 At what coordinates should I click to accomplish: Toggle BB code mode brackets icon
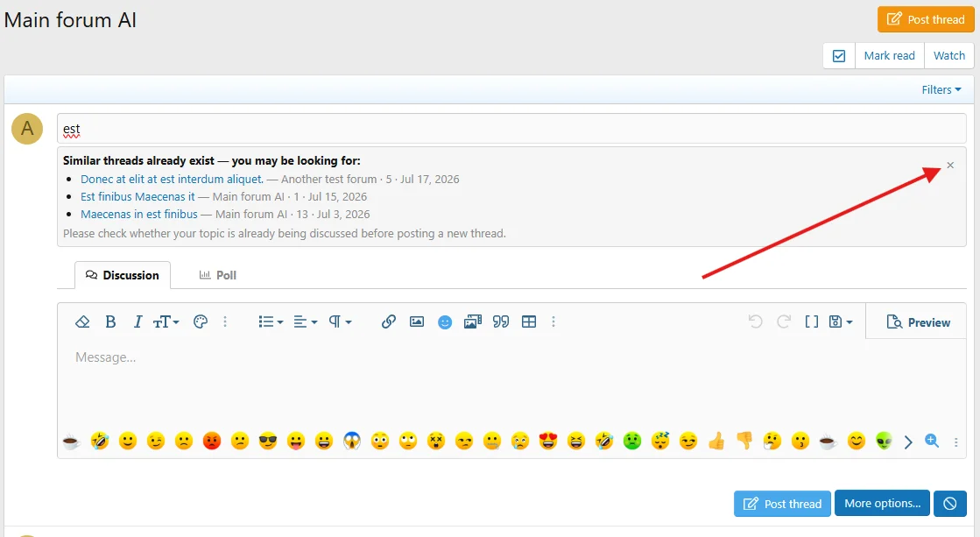click(x=811, y=322)
